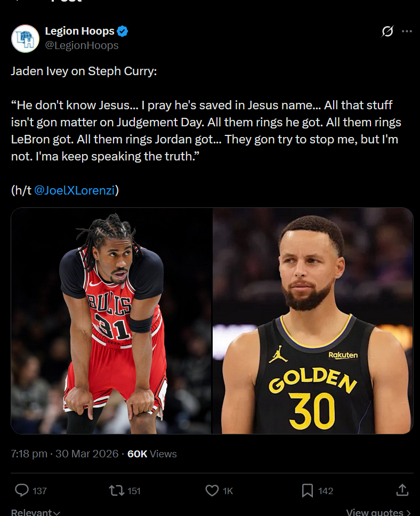Expand the Relevant replies sort dropdown
Screen dimensions: 420x516
tap(36, 512)
